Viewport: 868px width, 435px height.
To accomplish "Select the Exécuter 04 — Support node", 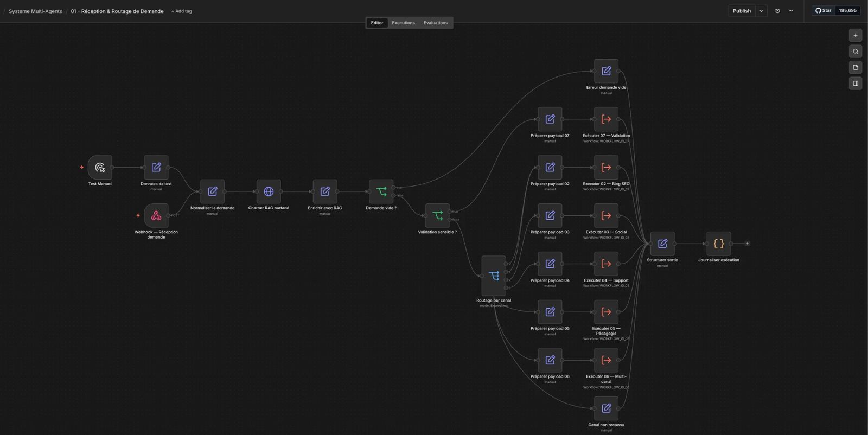I will pyautogui.click(x=607, y=264).
